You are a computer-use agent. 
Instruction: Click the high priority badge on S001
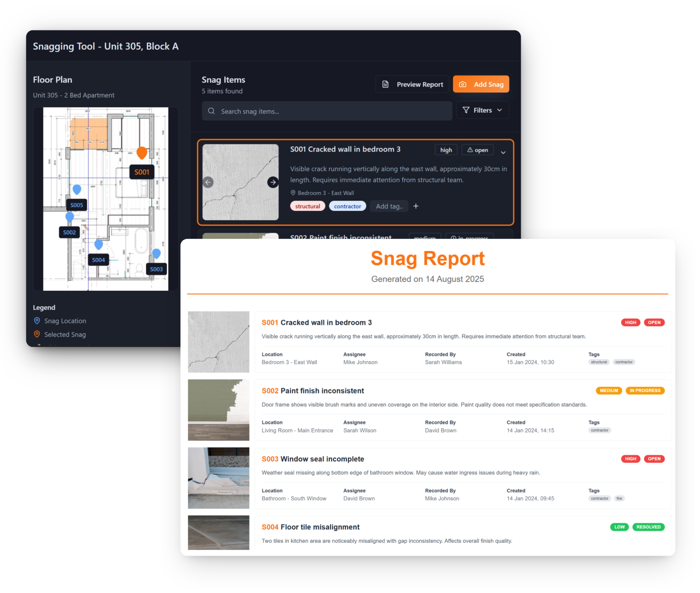446,150
